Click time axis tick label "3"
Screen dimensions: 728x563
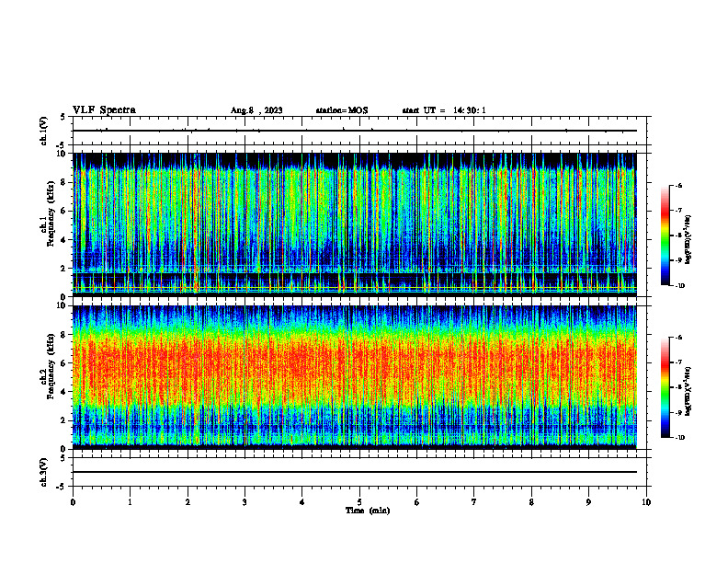(245, 502)
